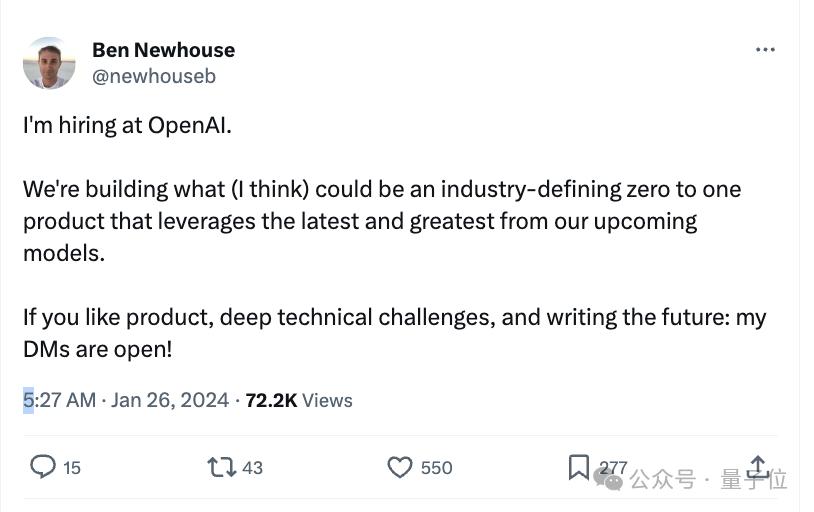Viewport: 814px width, 512px height.
Task: Click the Jan 26, 2024 date
Action: 170,400
